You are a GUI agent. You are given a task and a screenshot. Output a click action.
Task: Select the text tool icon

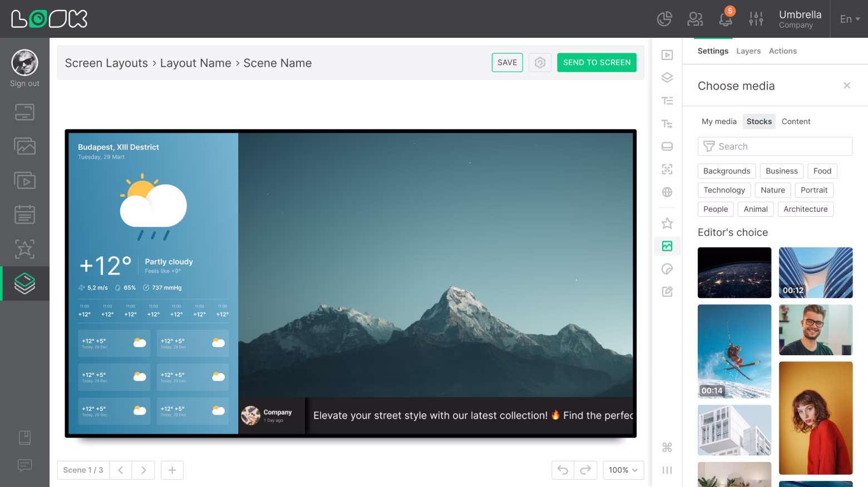tap(667, 101)
